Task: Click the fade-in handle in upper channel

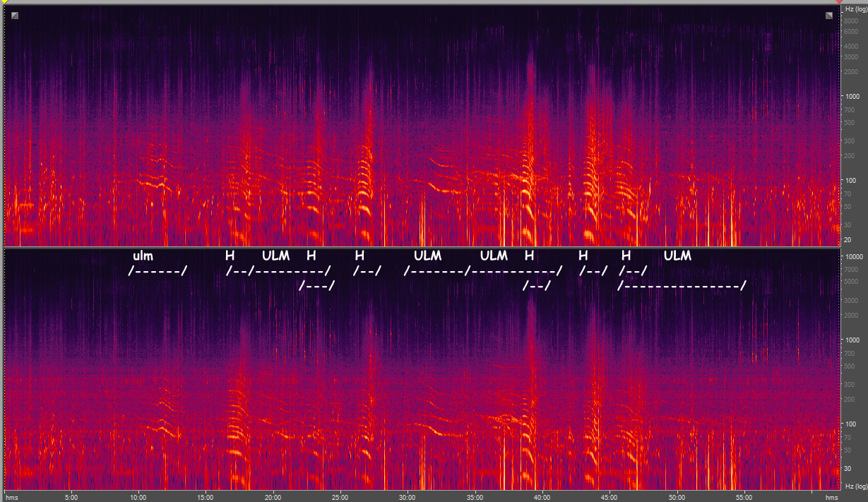Action: tap(15, 15)
